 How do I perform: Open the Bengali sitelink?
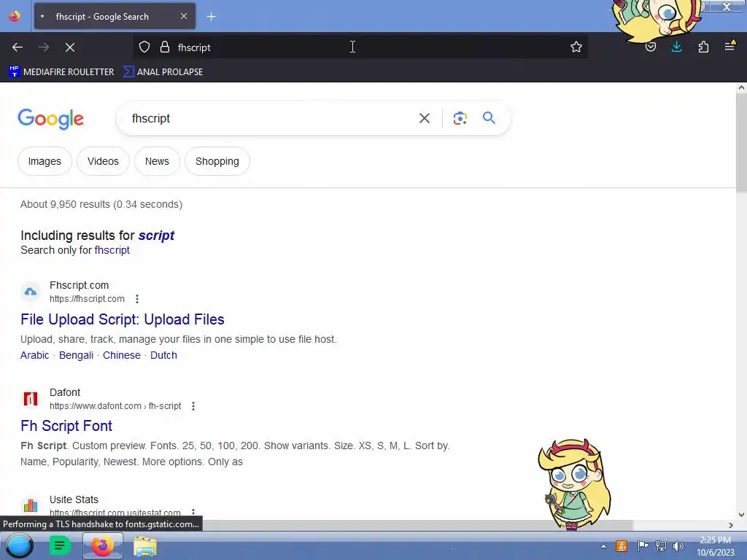click(x=76, y=355)
